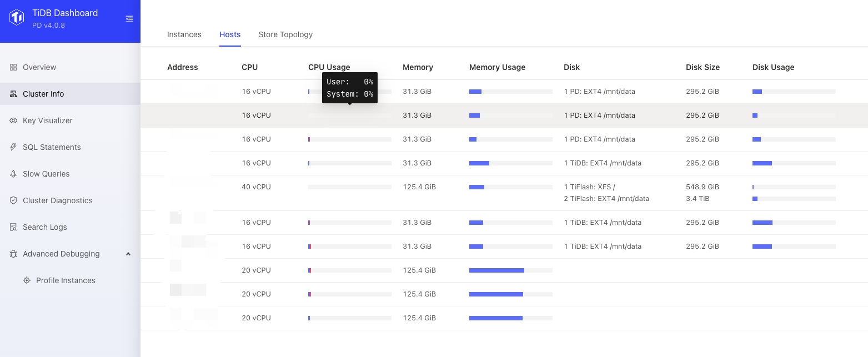This screenshot has width=868, height=357.
Task: Click the Slow Queries rocket icon
Action: tap(13, 174)
